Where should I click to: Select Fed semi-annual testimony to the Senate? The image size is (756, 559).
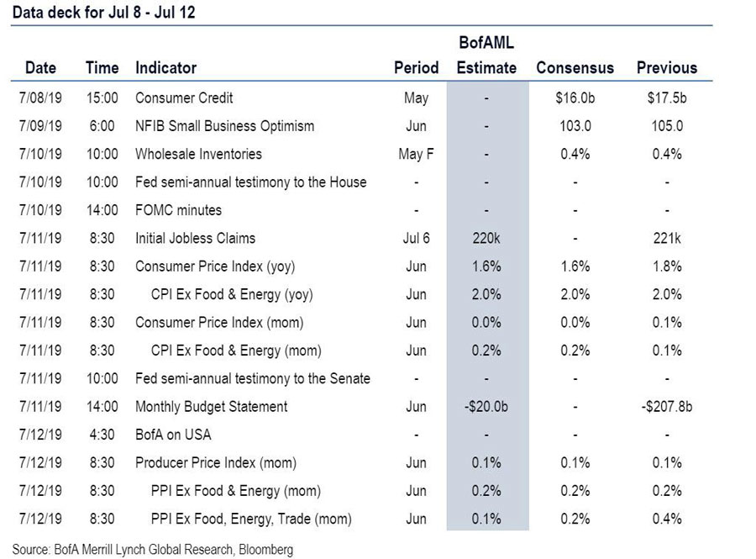point(253,378)
